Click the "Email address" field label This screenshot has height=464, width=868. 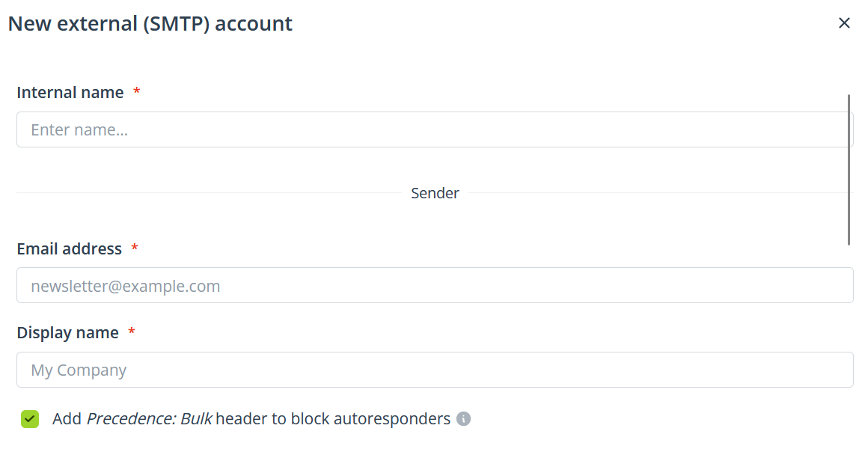(70, 248)
